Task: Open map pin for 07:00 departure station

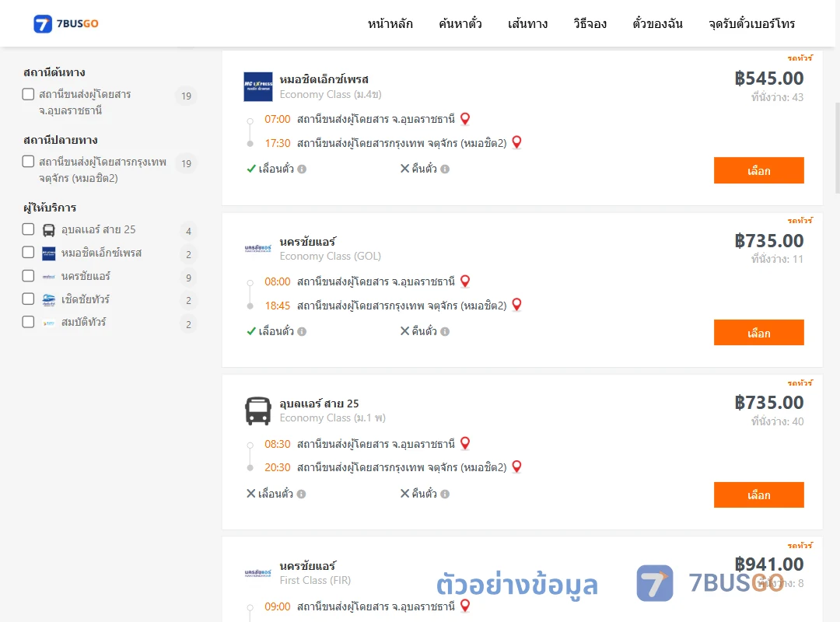Action: click(465, 119)
